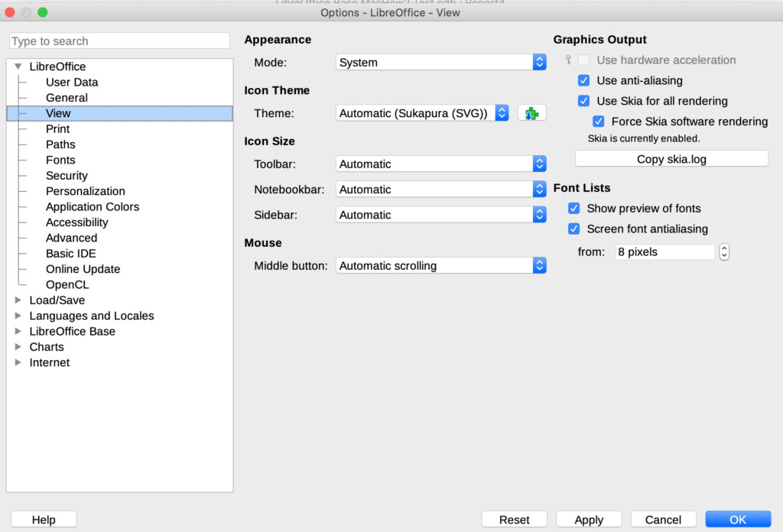Click the Apply button
This screenshot has height=532, width=783.
coord(589,520)
